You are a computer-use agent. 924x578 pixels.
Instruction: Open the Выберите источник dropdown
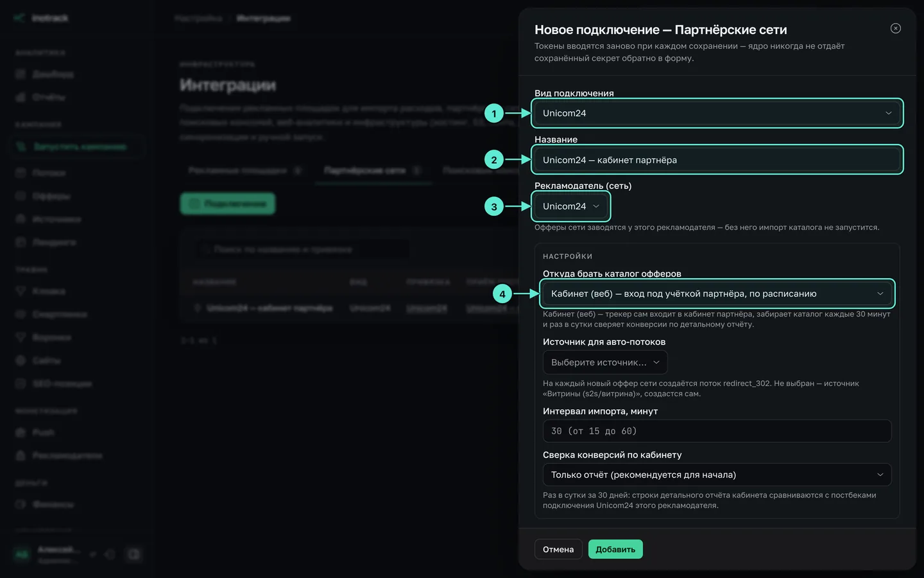(x=605, y=362)
